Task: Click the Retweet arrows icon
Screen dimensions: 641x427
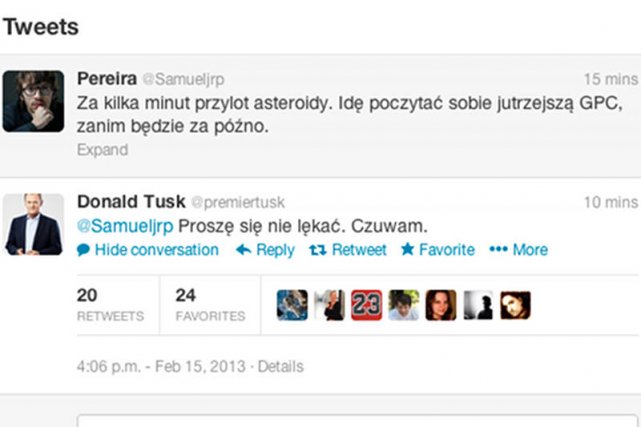Action: 318,250
